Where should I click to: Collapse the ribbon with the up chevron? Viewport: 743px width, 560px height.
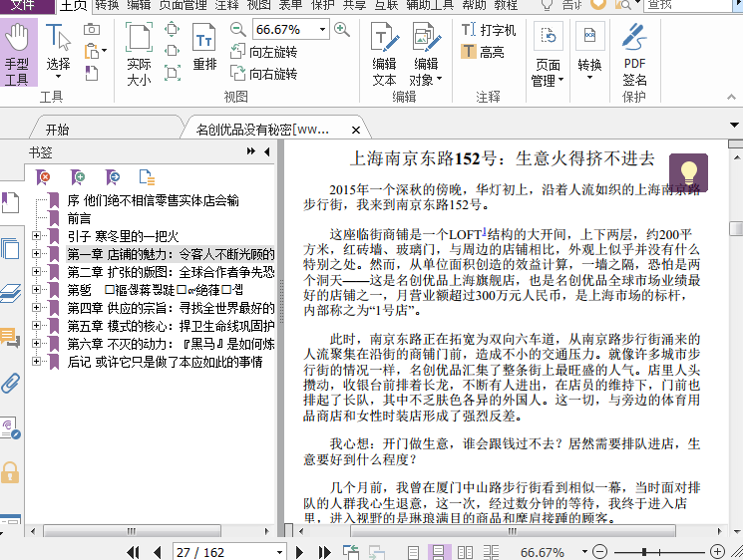731,97
